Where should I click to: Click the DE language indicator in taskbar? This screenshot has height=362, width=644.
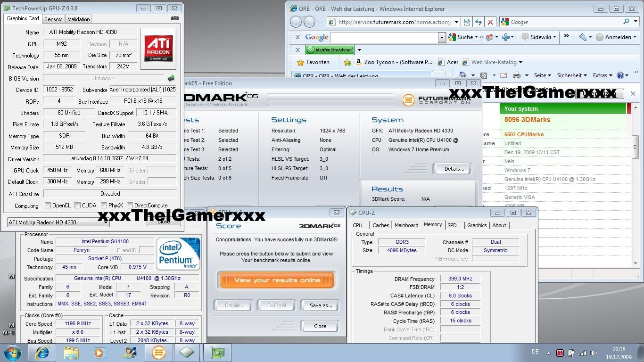click(x=535, y=352)
